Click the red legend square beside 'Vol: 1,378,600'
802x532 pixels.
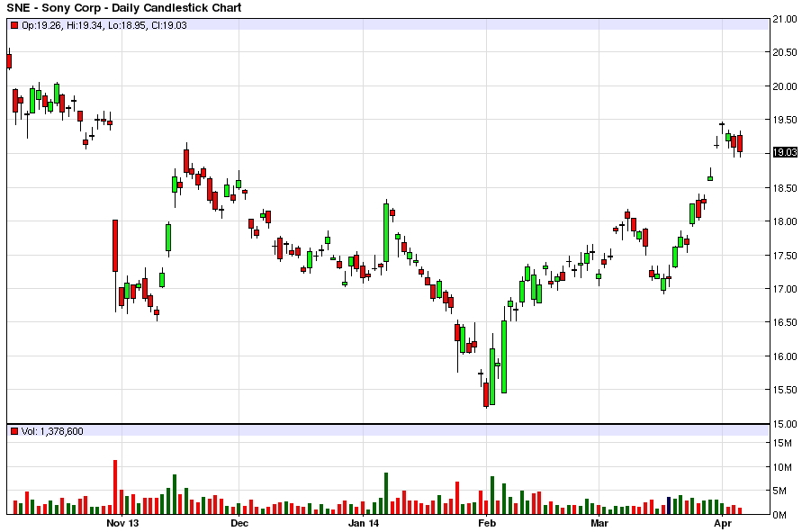click(14, 431)
